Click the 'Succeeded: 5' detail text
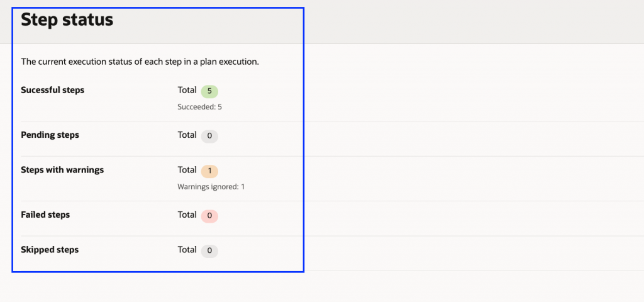Screen dimensions: 644x302 (x=199, y=107)
